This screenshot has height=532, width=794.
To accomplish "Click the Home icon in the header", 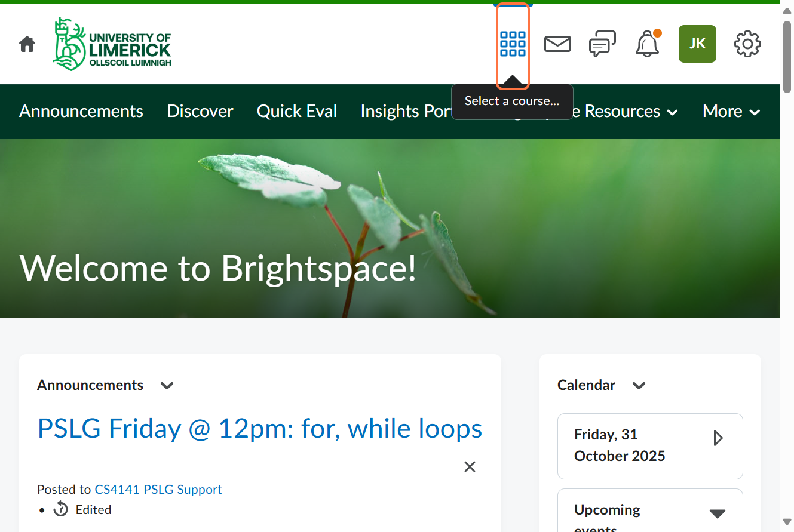I will click(x=27, y=44).
